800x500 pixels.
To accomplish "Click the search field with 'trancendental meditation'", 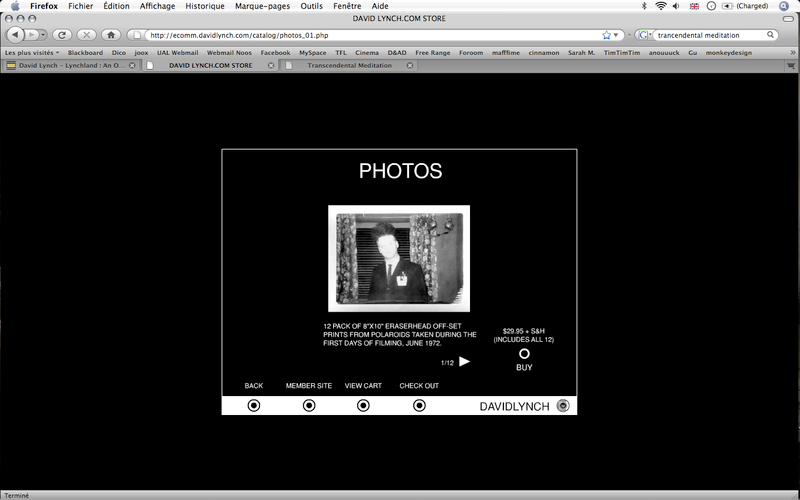I will pos(709,35).
